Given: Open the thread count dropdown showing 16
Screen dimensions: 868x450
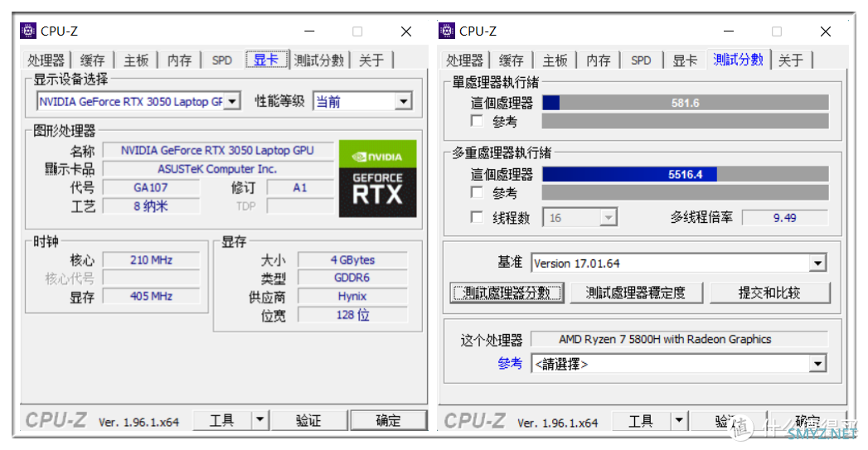Looking at the screenshot, I should [609, 217].
